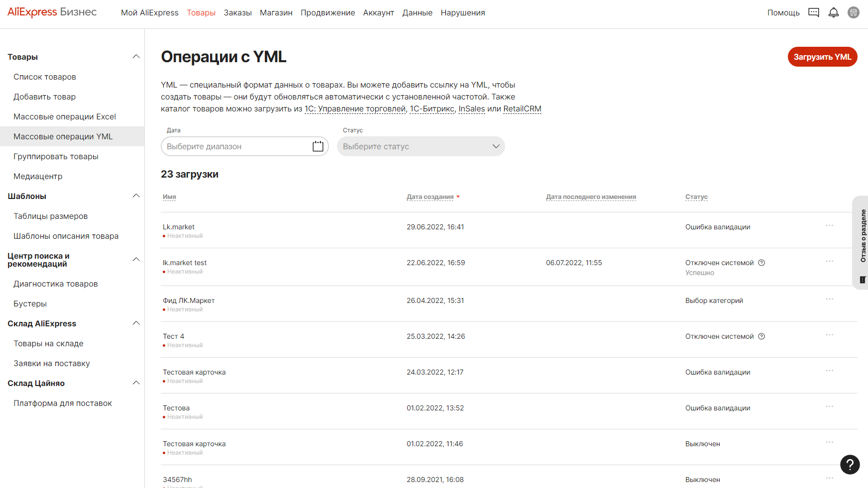Open Товары на складе
The image size is (868, 488).
pyautogui.click(x=49, y=343)
